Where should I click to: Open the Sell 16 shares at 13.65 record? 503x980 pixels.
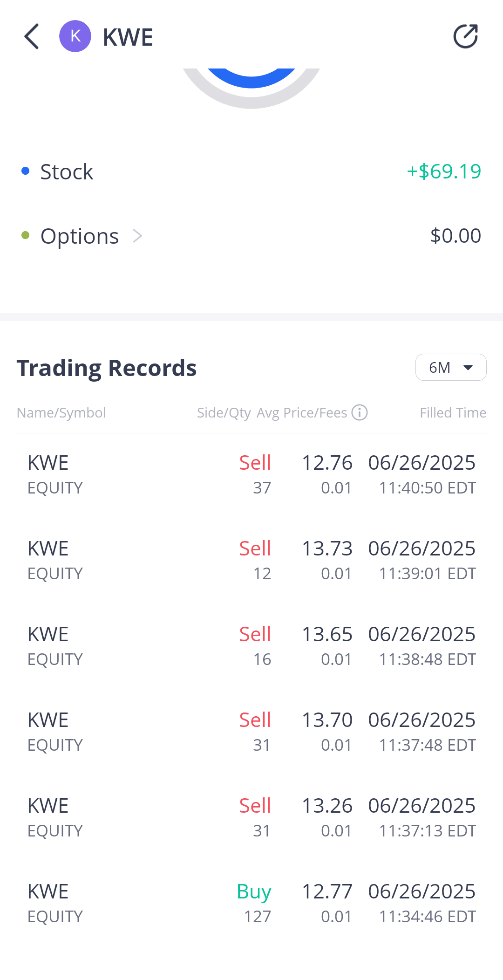251,646
